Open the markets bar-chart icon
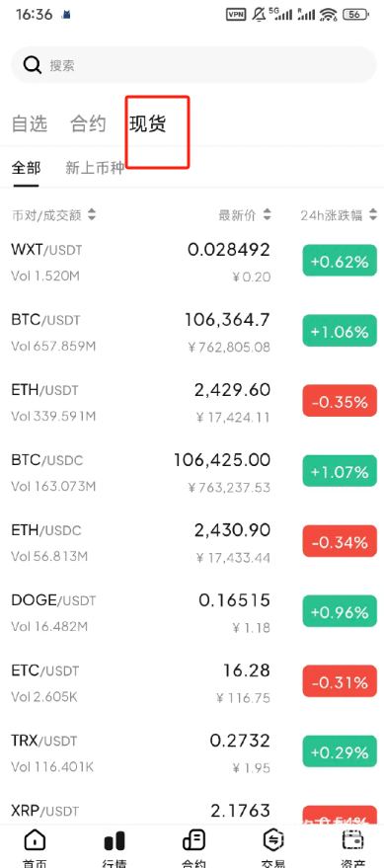Screen dimensions: 384x868 [115, 841]
